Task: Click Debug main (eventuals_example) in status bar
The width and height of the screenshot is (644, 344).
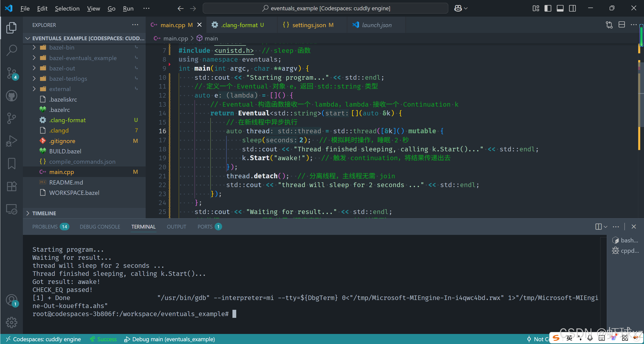Action: pyautogui.click(x=170, y=339)
